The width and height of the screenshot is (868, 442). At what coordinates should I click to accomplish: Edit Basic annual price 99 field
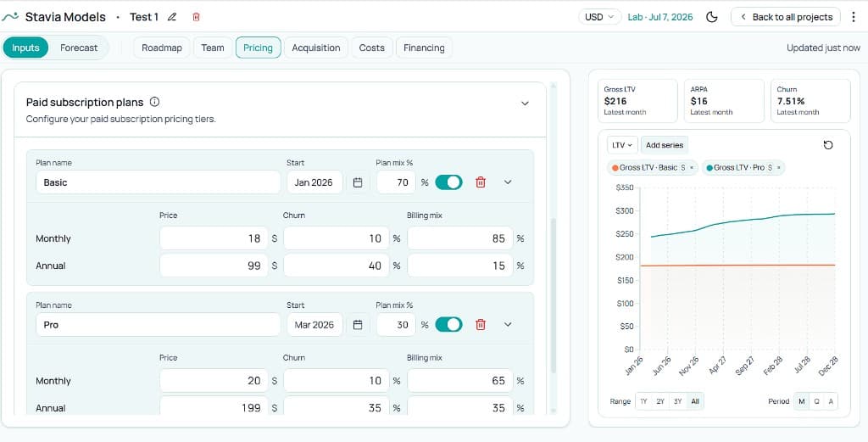214,266
